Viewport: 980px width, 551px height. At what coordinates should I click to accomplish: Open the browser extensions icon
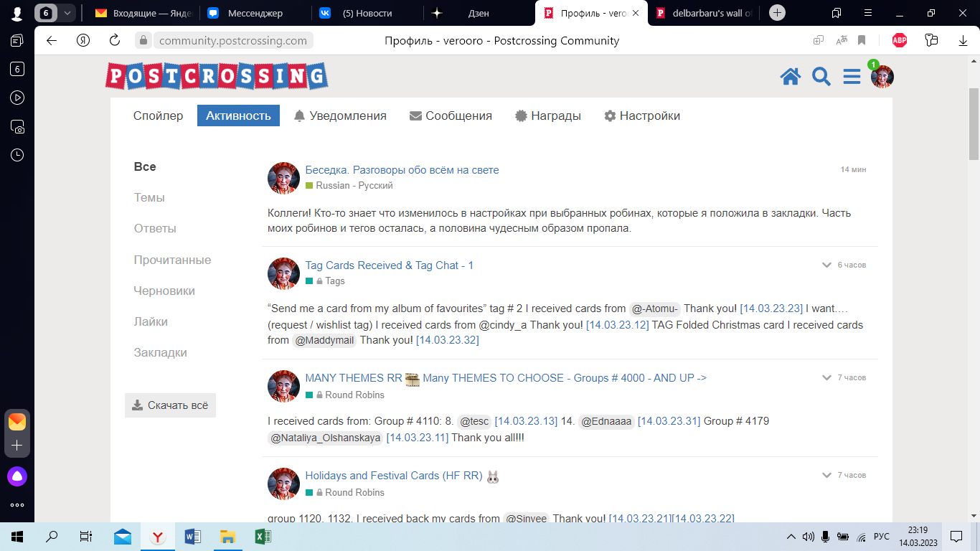pos(931,40)
